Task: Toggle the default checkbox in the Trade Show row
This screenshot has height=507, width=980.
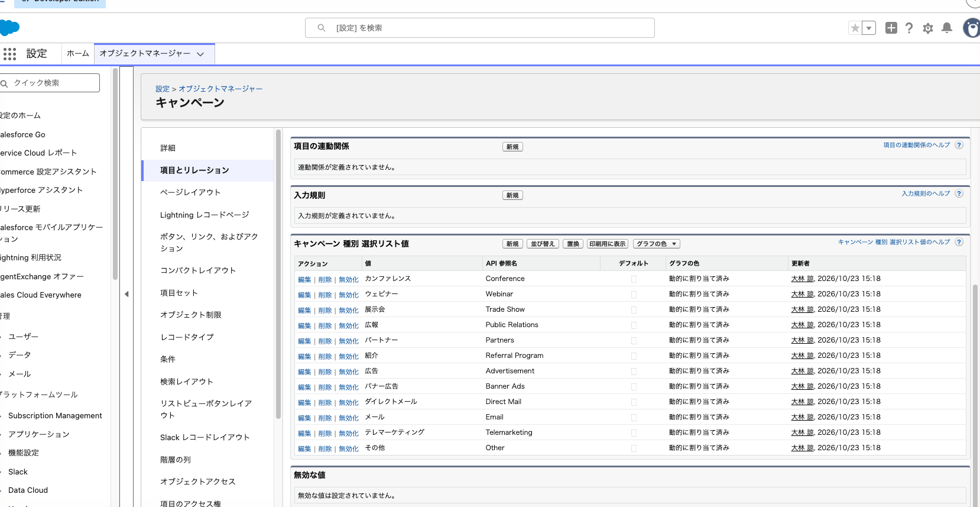Action: 634,310
